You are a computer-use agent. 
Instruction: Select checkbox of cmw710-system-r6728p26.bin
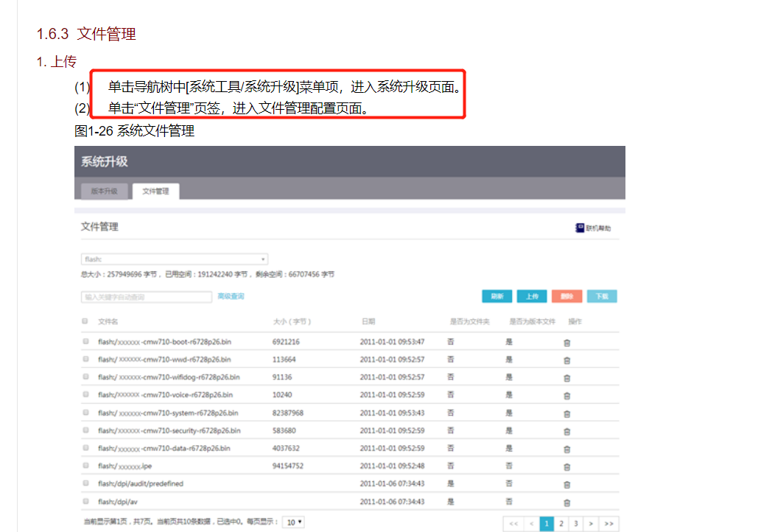[x=86, y=412]
